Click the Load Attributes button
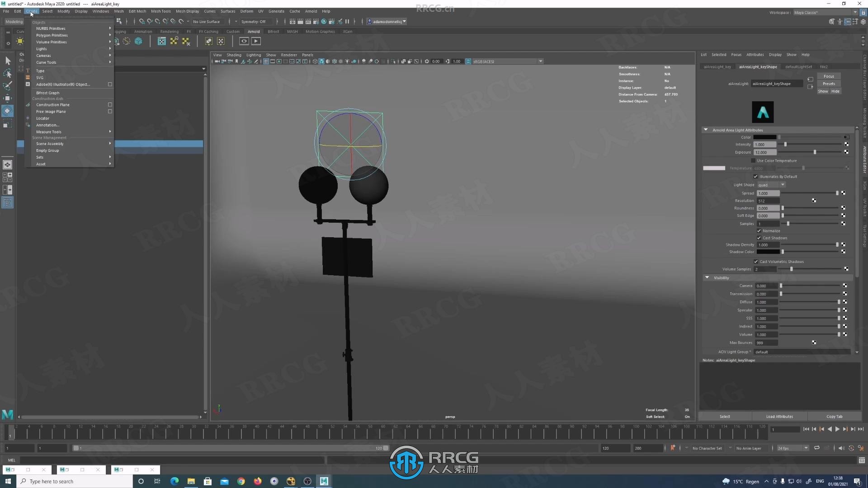Viewport: 868px width, 488px height. [x=779, y=416]
